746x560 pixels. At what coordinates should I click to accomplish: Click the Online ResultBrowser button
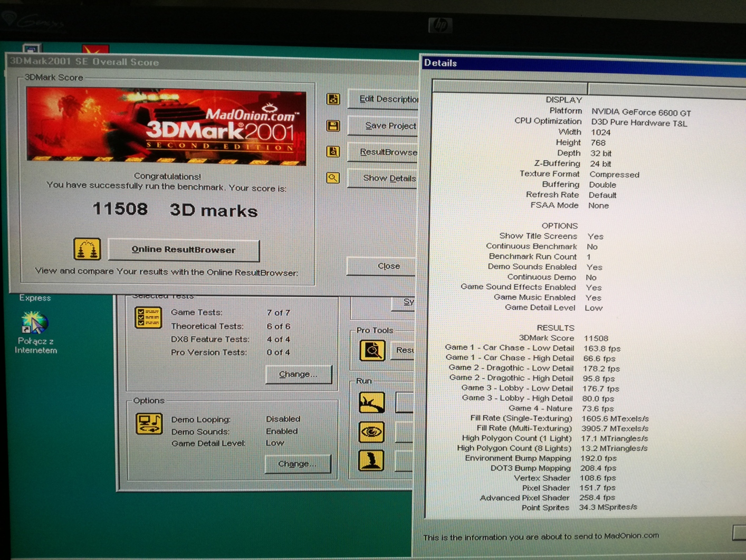click(184, 250)
